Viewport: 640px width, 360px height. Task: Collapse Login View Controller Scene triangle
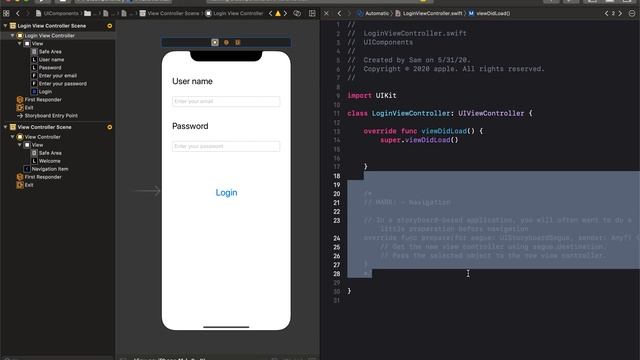(5, 26)
